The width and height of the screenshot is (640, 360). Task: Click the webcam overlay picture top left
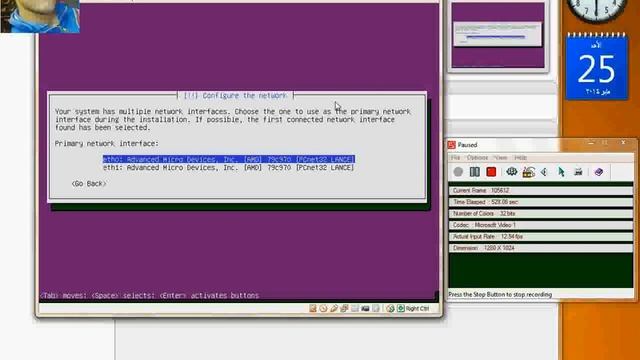pyautogui.click(x=40, y=16)
